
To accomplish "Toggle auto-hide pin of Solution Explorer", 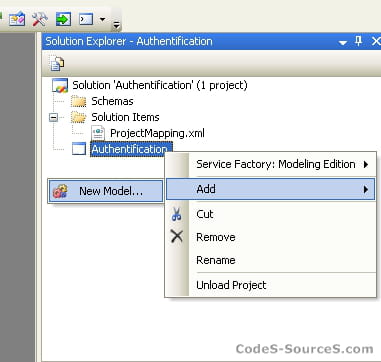I will [359, 42].
